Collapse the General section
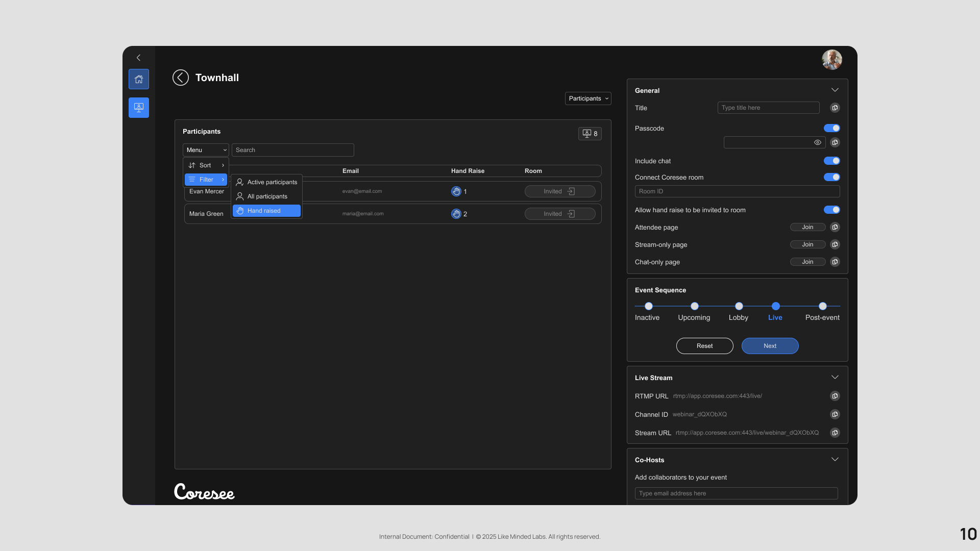Viewport: 980px width, 551px height. coord(835,90)
